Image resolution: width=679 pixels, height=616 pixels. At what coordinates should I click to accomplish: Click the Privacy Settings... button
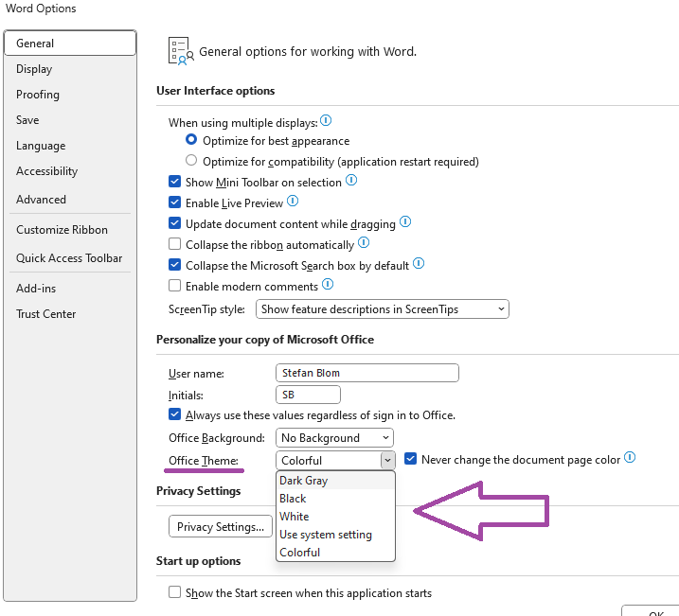coord(221,526)
